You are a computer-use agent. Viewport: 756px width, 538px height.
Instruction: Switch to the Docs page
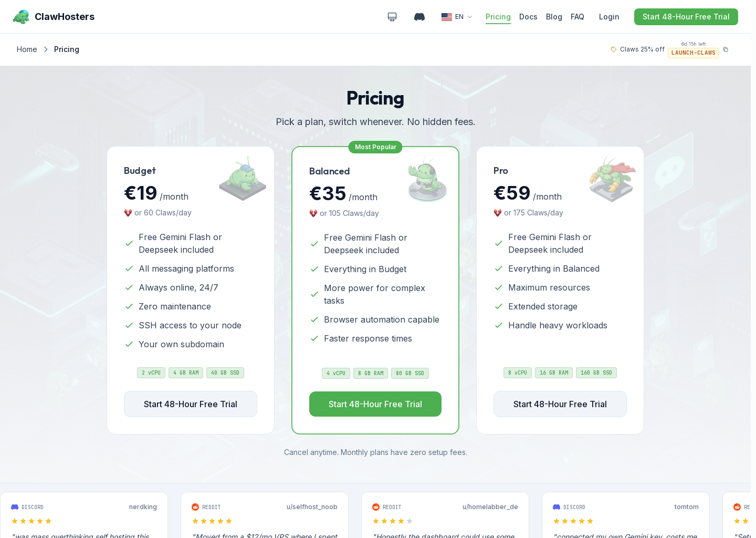528,16
